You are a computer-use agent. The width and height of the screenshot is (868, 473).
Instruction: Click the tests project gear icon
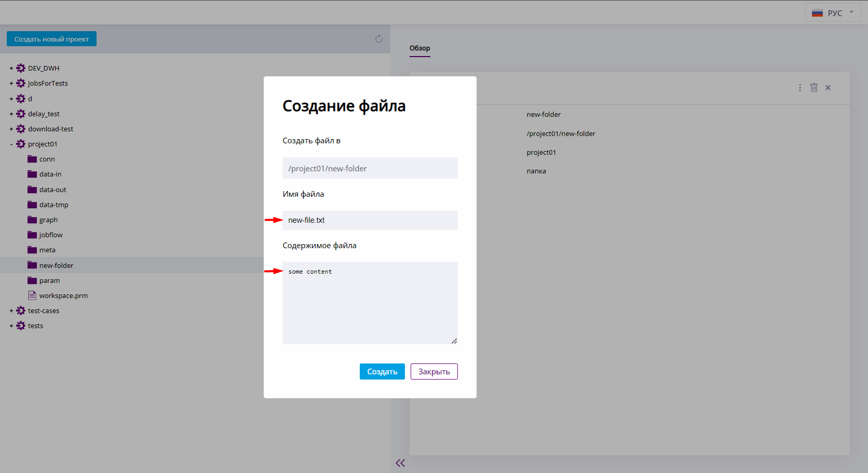tap(21, 326)
